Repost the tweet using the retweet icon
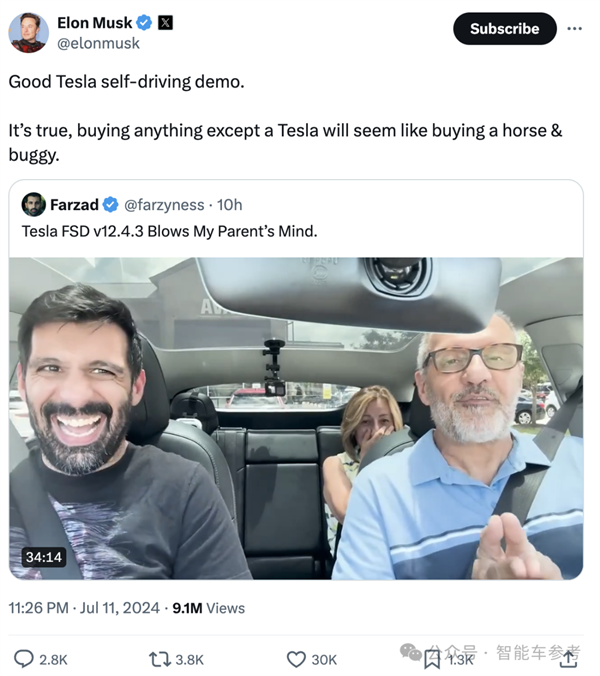 (x=159, y=658)
